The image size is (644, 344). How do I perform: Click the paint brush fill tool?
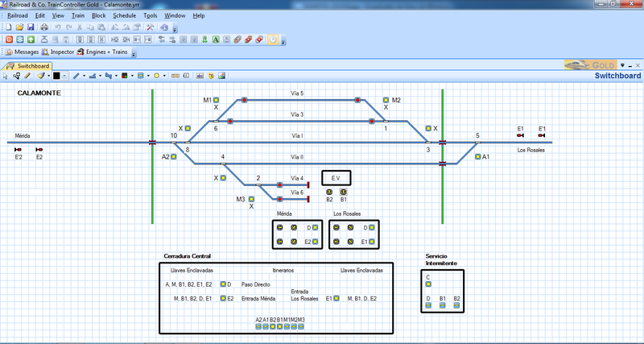tap(41, 76)
